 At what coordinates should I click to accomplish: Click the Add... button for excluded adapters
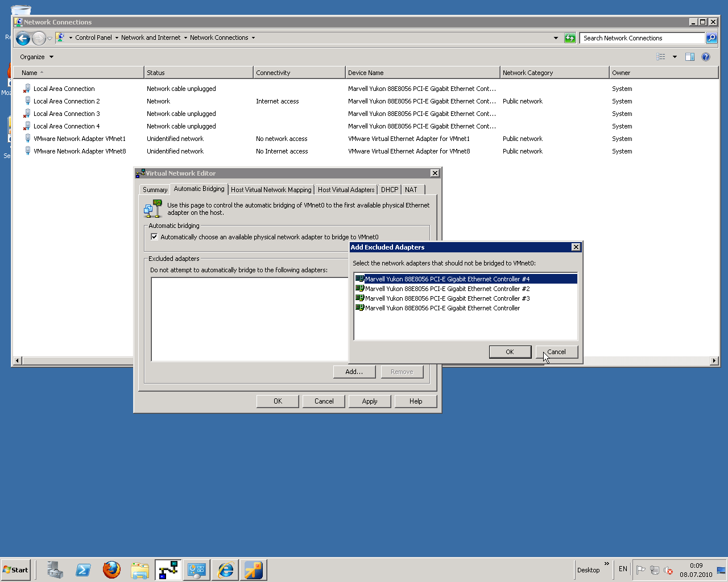[x=354, y=372]
